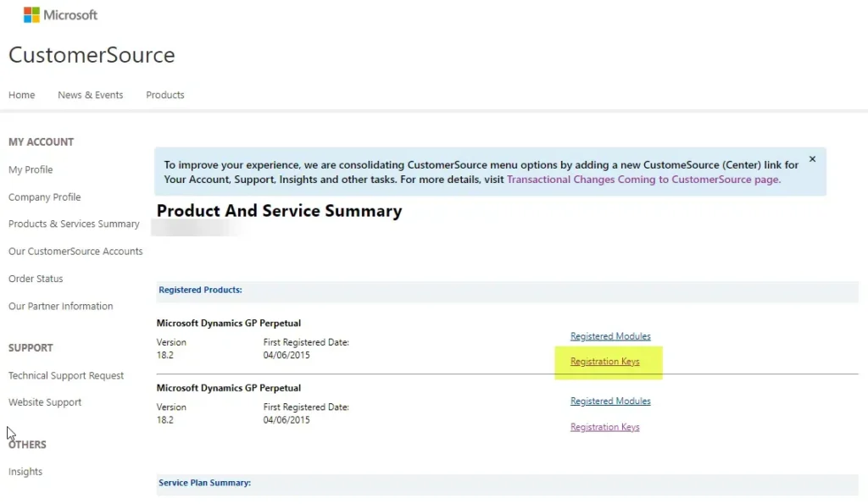Select the CustomerSource page title
This screenshot has width=868, height=504.
(91, 54)
